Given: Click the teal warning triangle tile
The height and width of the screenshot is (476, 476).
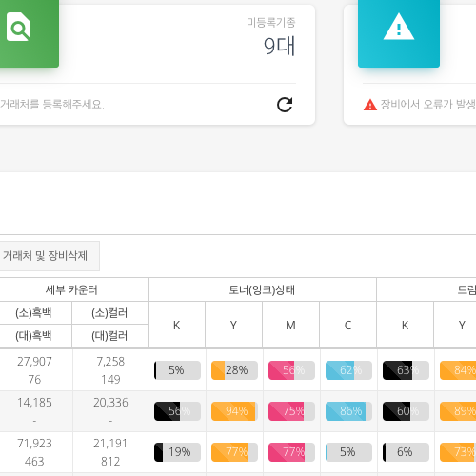Looking at the screenshot, I should tap(399, 33).
